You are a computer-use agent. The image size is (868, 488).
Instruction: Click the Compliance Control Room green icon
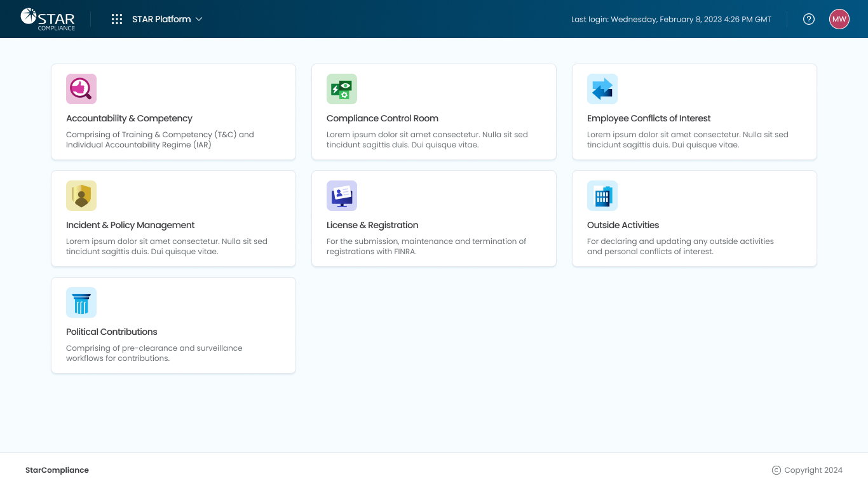tap(342, 89)
